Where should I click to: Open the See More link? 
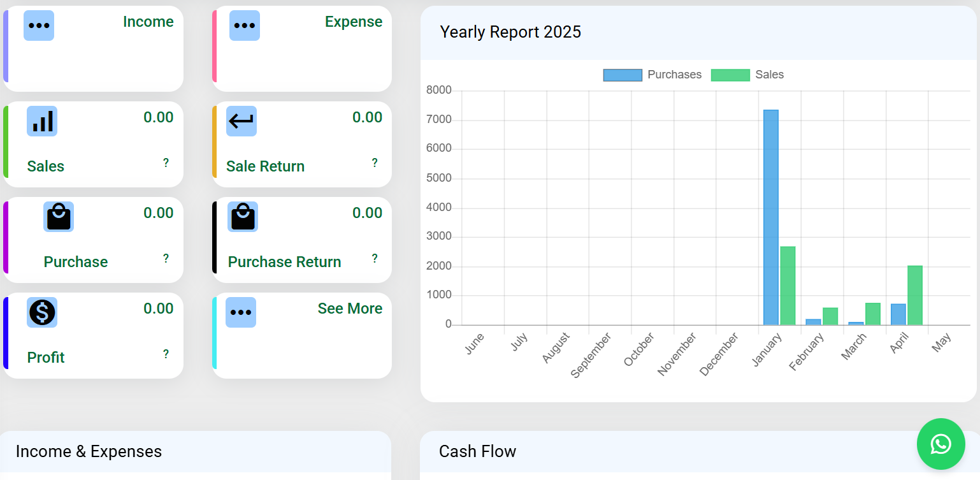click(350, 309)
